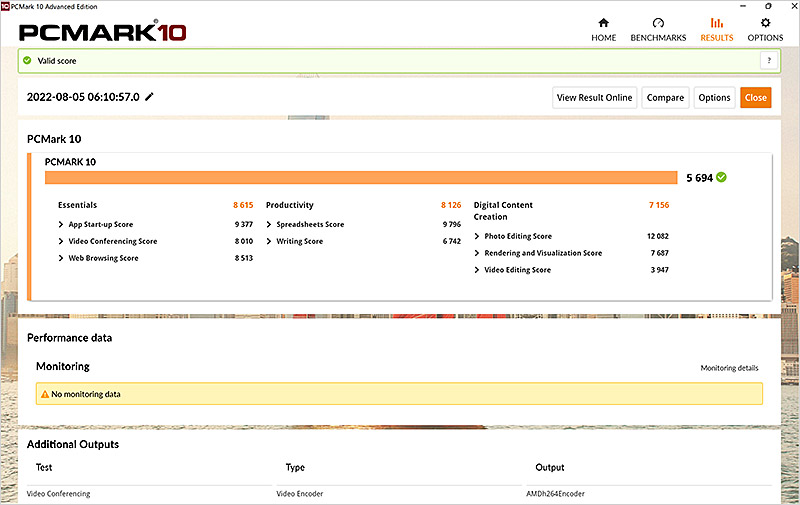The height and width of the screenshot is (505, 800).
Task: Select the Results bar chart icon
Action: [x=716, y=23]
